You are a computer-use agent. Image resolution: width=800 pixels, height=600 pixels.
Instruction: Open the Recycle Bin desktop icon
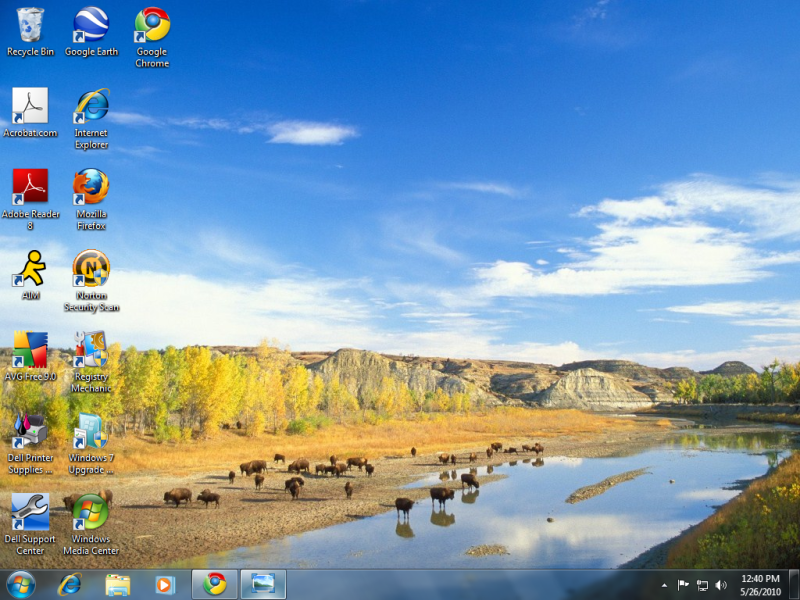(30, 25)
